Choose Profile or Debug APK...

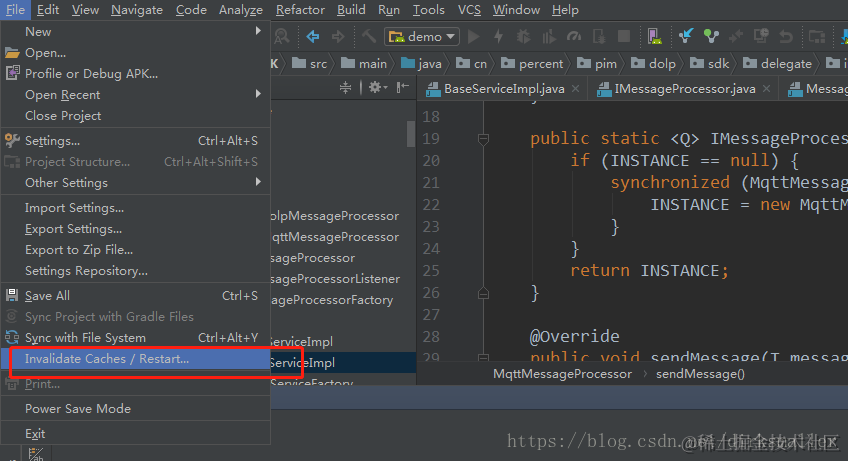(135, 74)
